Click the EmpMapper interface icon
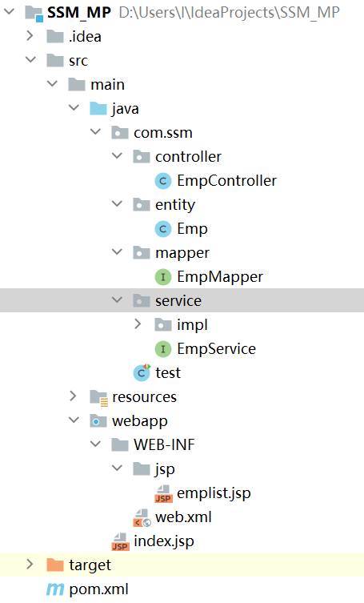The height and width of the screenshot is (603, 364). coord(163,277)
